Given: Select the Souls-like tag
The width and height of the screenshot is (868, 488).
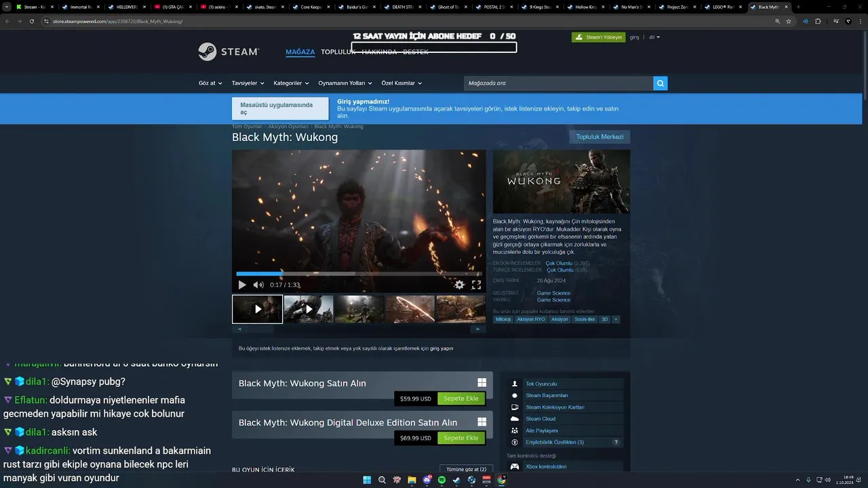Looking at the screenshot, I should pos(585,319).
